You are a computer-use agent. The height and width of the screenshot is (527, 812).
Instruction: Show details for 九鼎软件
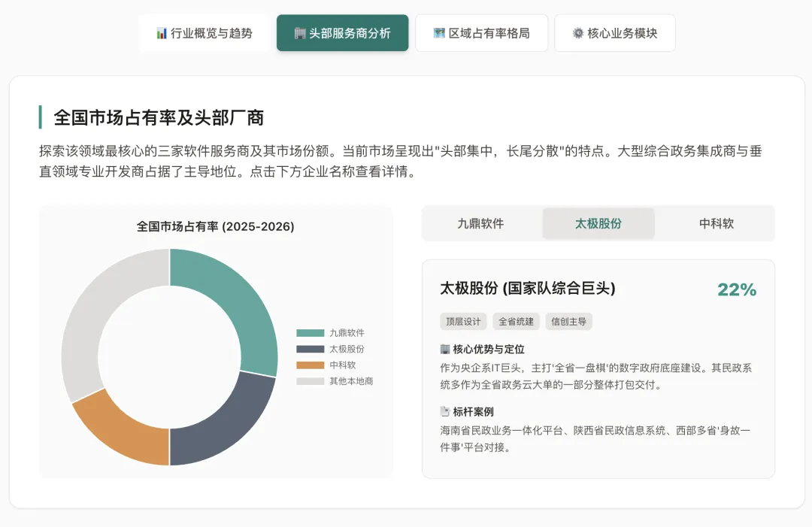(480, 223)
